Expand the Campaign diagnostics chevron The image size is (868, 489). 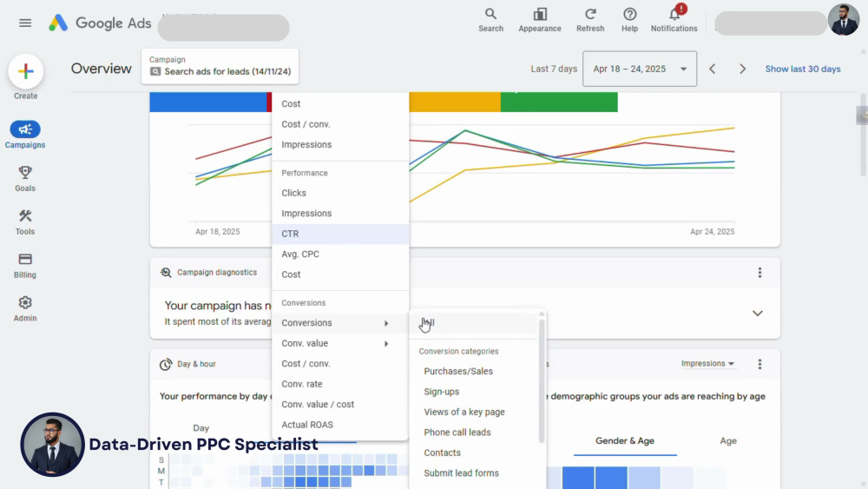point(757,314)
